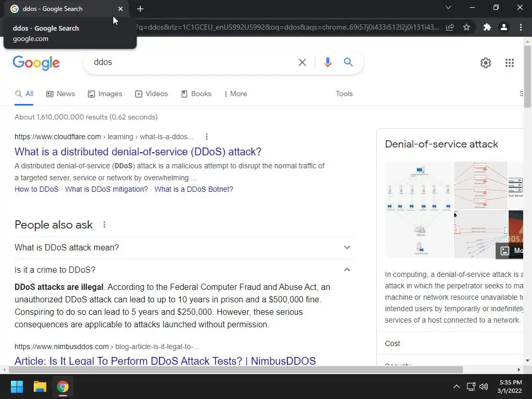Image resolution: width=532 pixels, height=399 pixels.
Task: Open Windows Start menu
Action: [x=17, y=387]
